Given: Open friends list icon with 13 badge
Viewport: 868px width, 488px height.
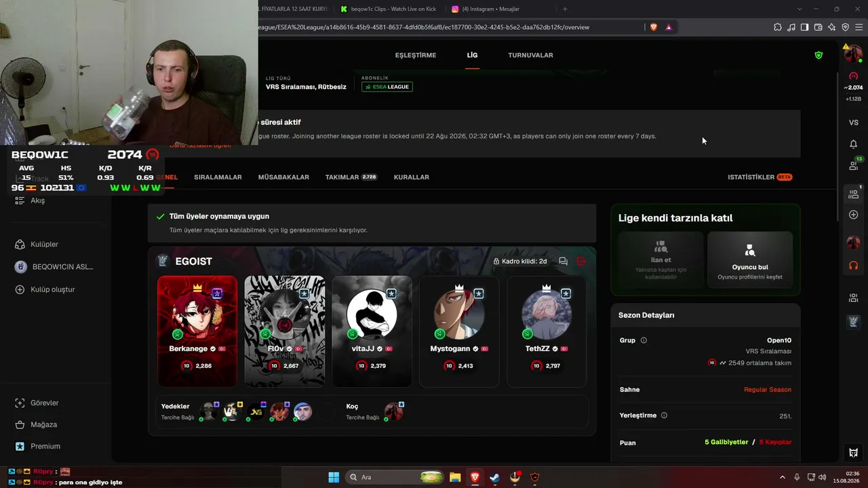Looking at the screenshot, I should click(x=854, y=165).
